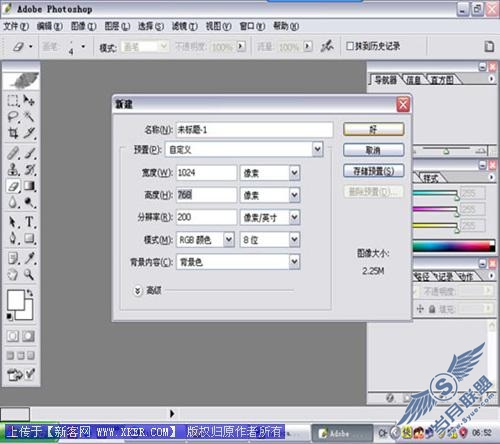Click the Name field in New dialog
The width and height of the screenshot is (500, 444).
tap(254, 129)
